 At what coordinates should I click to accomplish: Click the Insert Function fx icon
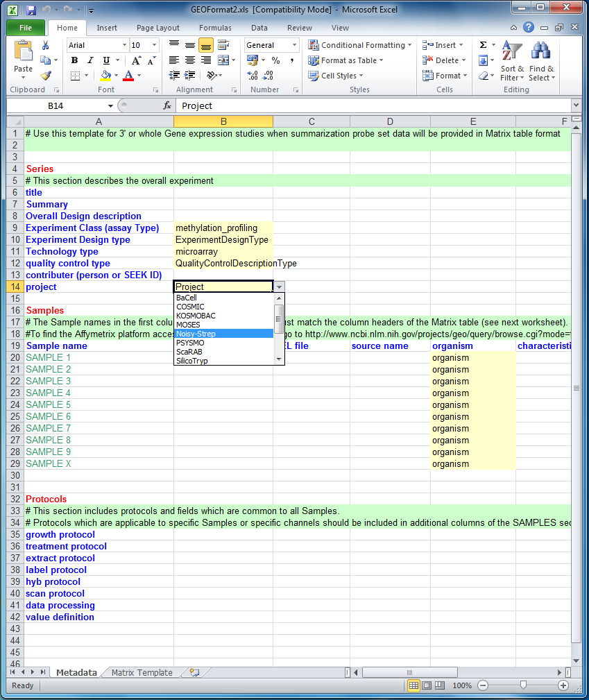tap(167, 105)
